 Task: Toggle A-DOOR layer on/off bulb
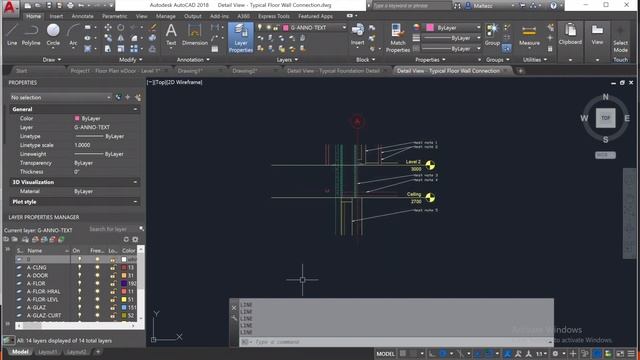(x=80, y=276)
